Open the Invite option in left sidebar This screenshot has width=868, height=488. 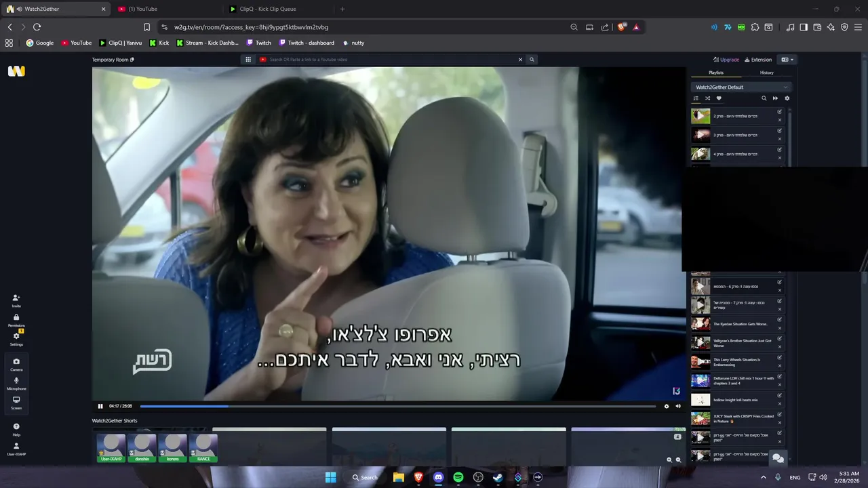point(16,300)
